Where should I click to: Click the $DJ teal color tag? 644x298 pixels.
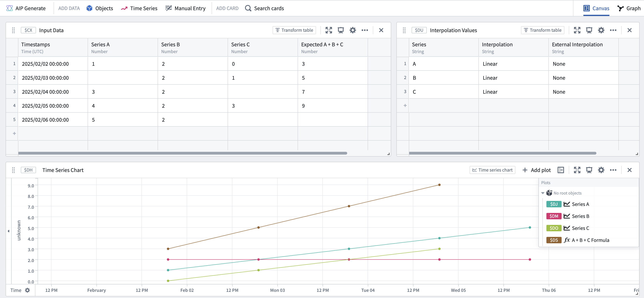pos(554,204)
